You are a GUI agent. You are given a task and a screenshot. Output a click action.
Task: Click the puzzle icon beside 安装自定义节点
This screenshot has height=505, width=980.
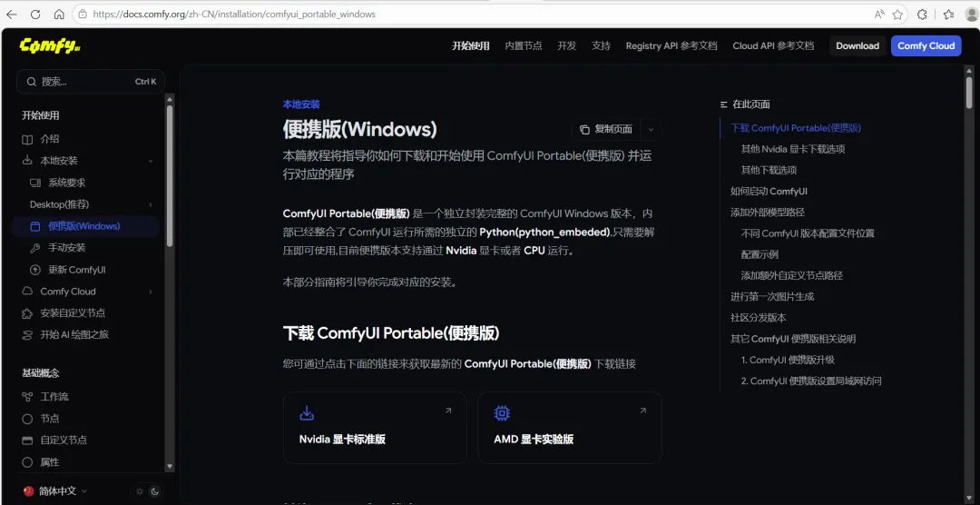[27, 312]
